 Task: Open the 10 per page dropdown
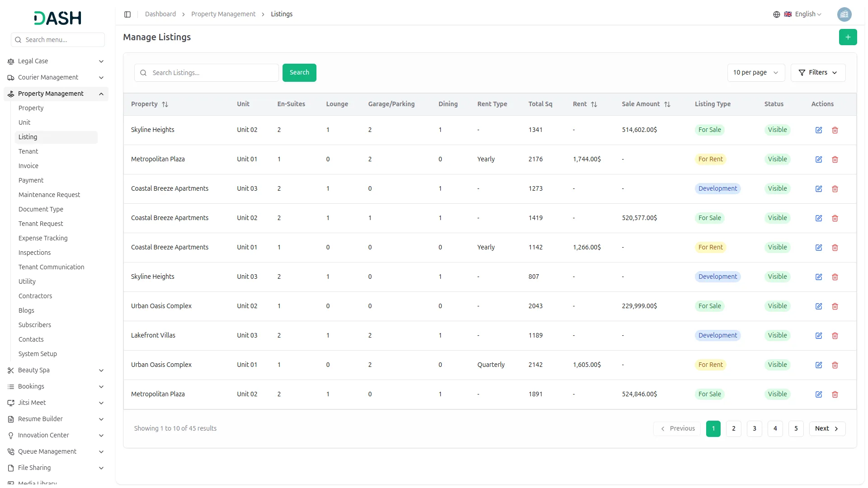tap(755, 73)
